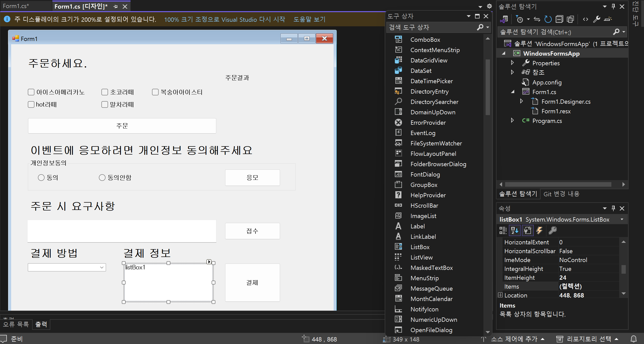
Task: Click Collapse All icon in Solution Explorer
Action: (559, 19)
